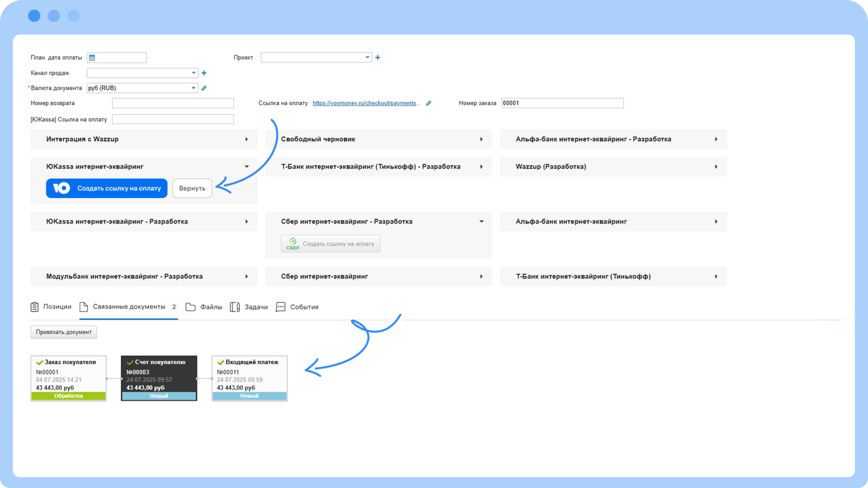Switch to the Связанные документы tab
This screenshot has height=488, width=868.
(x=129, y=307)
